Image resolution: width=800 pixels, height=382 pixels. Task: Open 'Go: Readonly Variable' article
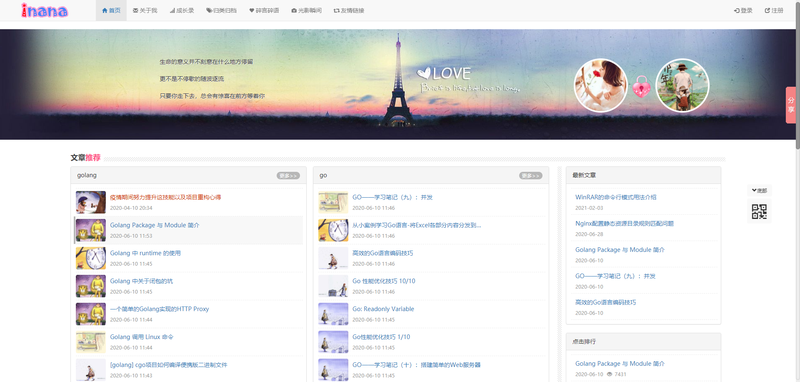click(383, 309)
